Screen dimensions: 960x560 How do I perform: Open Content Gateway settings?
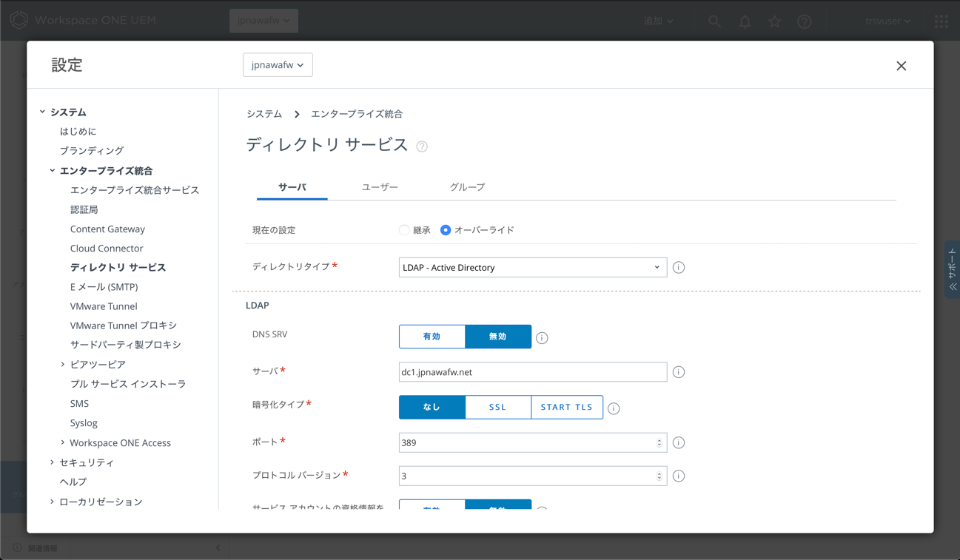point(107,229)
